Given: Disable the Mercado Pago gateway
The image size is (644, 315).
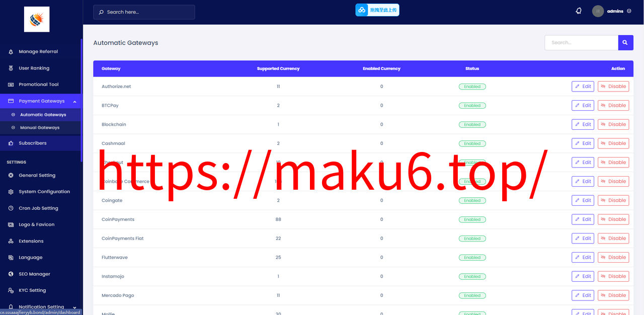Looking at the screenshot, I should 613,295.
